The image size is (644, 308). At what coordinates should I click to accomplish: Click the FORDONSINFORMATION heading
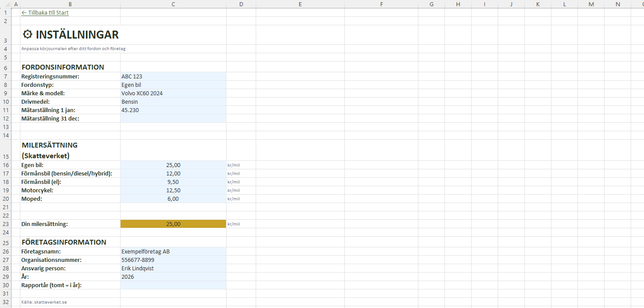63,67
